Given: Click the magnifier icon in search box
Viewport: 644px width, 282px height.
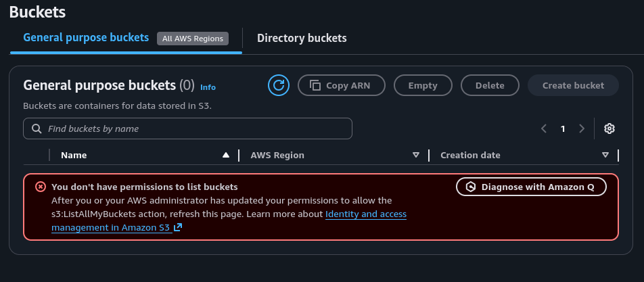Looking at the screenshot, I should pos(35,128).
